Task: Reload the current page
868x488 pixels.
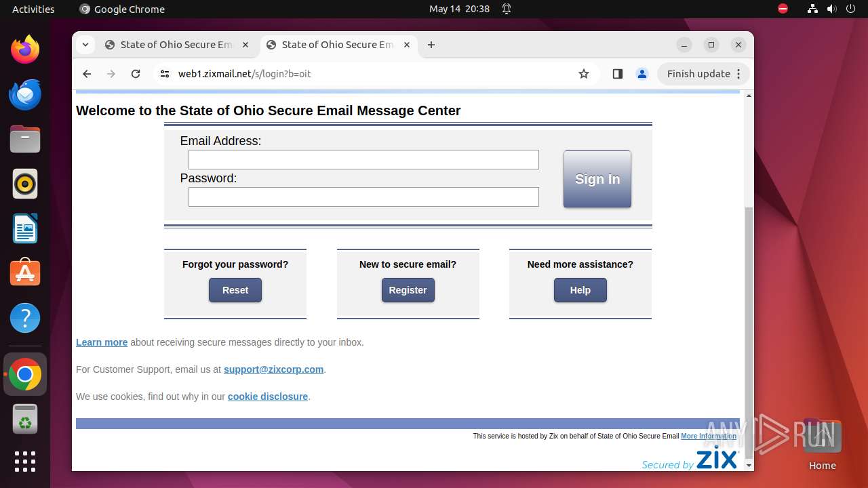Action: click(136, 74)
